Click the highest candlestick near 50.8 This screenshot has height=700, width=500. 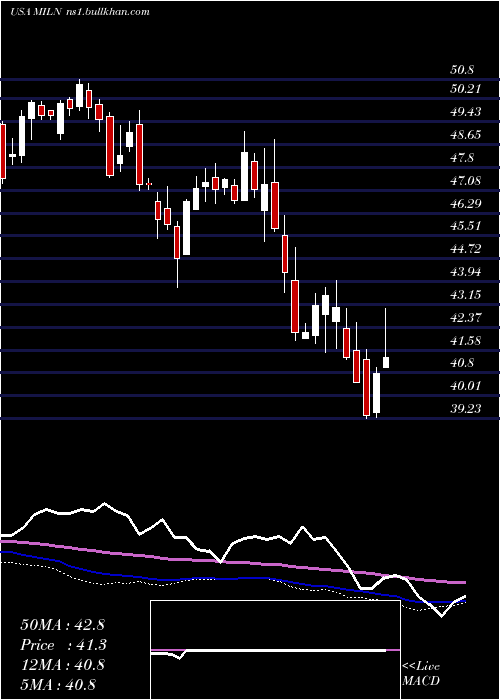click(79, 95)
